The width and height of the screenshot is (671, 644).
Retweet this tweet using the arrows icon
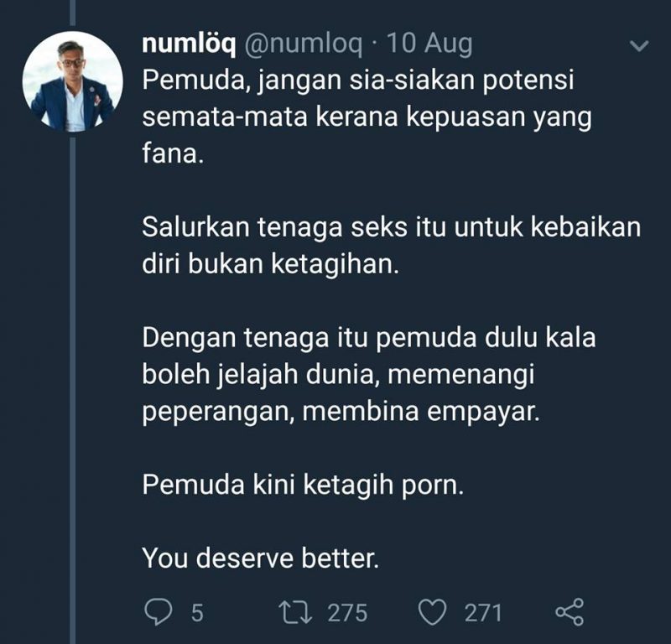click(x=295, y=612)
